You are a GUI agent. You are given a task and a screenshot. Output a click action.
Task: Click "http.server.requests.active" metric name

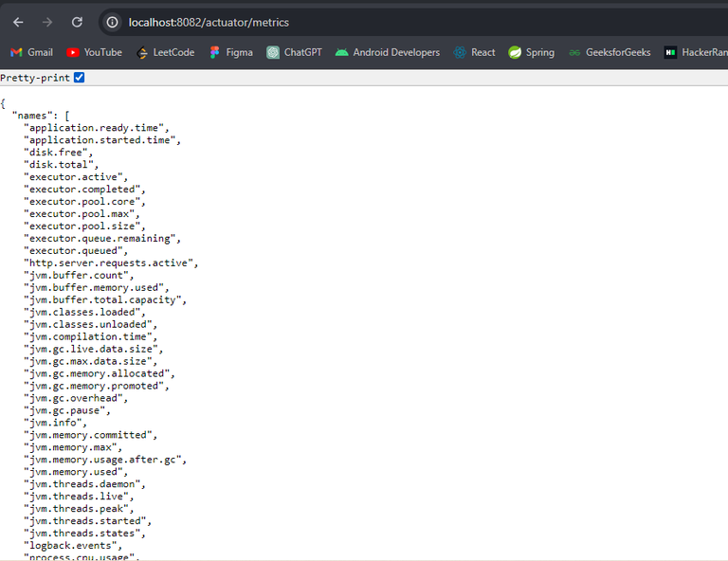(x=108, y=263)
